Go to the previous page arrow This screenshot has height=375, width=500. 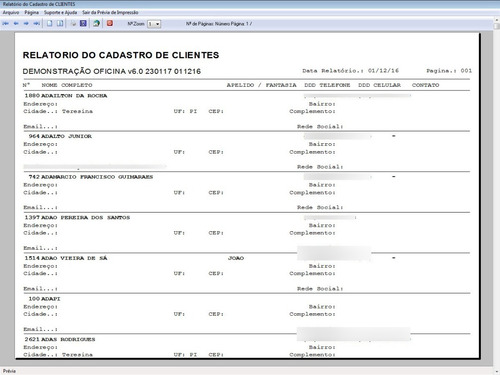coord(16,24)
